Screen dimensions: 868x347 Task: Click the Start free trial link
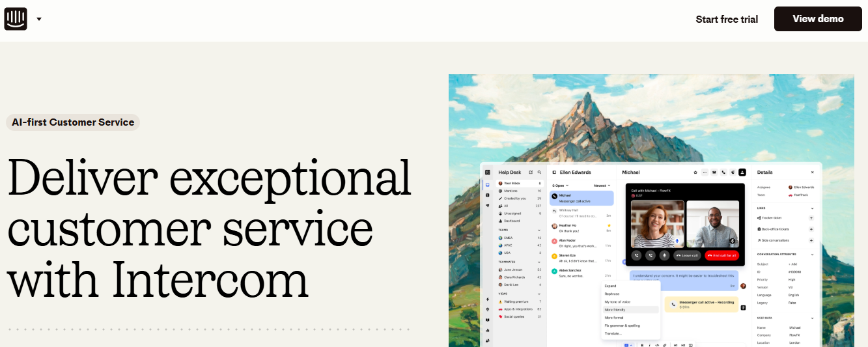tap(727, 20)
